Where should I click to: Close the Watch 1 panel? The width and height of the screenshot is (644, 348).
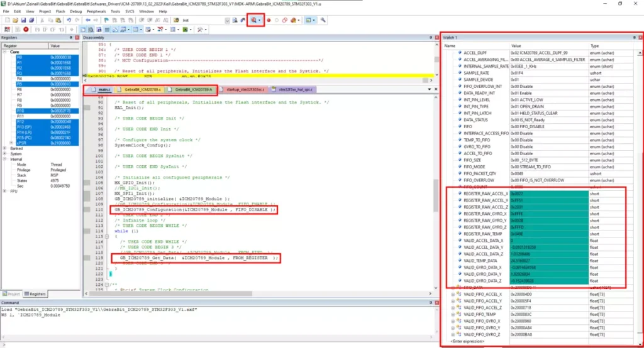point(640,37)
